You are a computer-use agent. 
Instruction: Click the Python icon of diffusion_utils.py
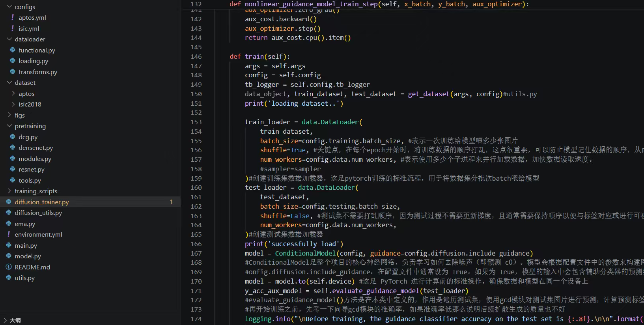coord(9,213)
